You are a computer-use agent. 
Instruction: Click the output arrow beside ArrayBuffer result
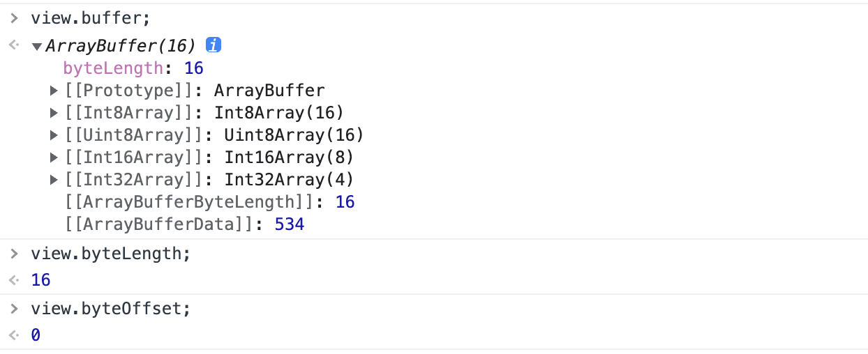(14, 46)
